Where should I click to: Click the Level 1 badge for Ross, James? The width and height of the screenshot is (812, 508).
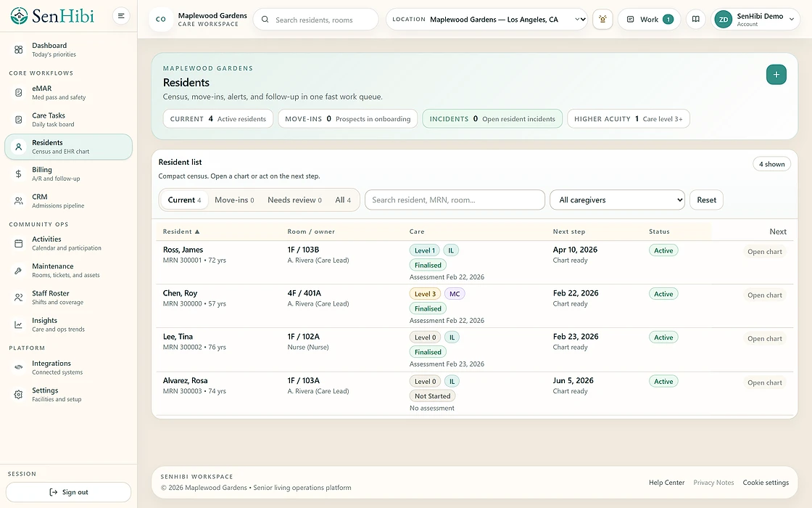(425, 250)
